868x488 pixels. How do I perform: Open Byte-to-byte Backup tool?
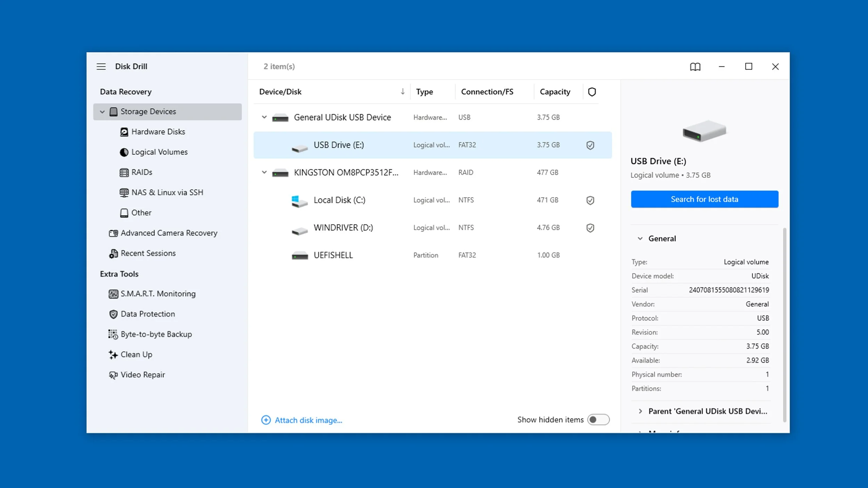pos(156,334)
